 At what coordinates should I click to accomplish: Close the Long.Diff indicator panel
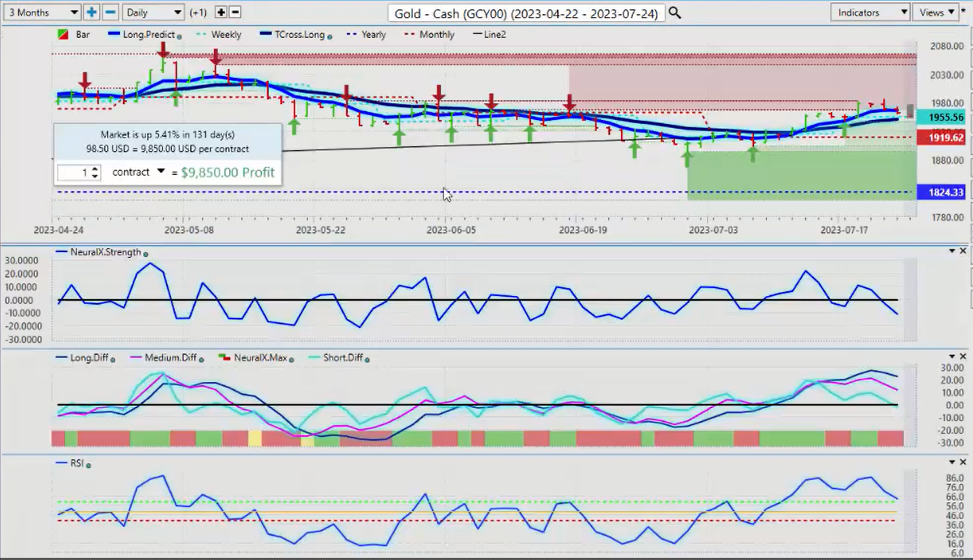[x=963, y=357]
